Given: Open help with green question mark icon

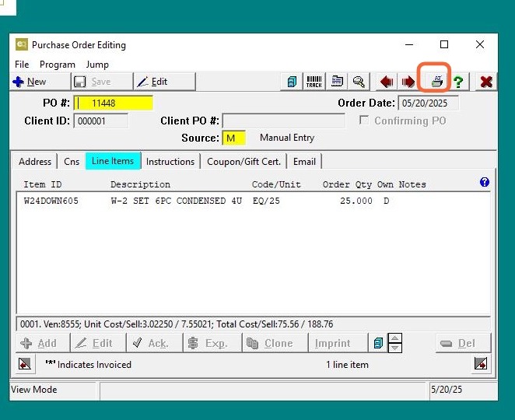Looking at the screenshot, I should point(458,82).
